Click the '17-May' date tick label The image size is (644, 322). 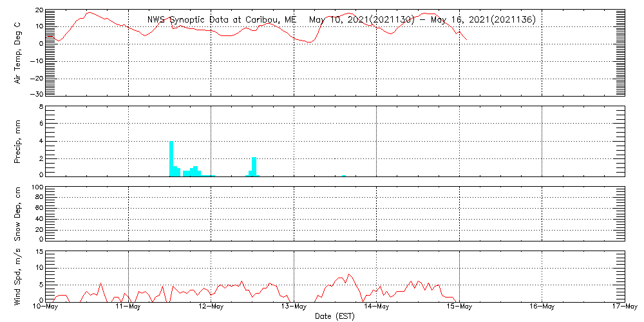click(x=625, y=308)
